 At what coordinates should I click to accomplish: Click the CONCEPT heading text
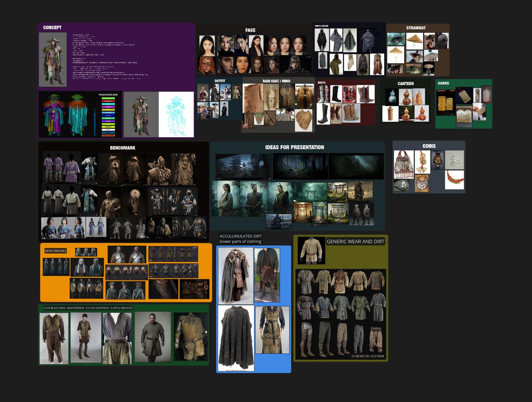pos(52,27)
